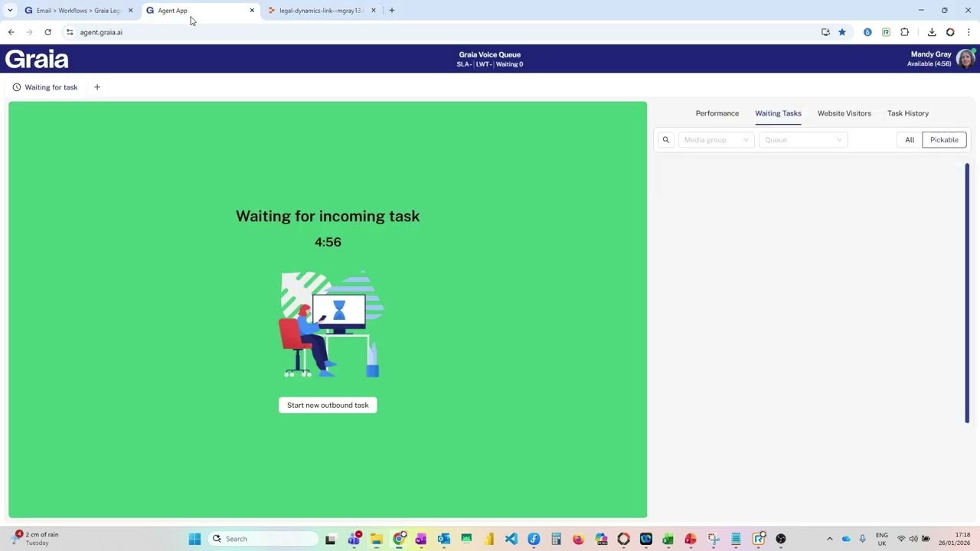Click Start new outbound task button
980x551 pixels.
click(x=328, y=406)
